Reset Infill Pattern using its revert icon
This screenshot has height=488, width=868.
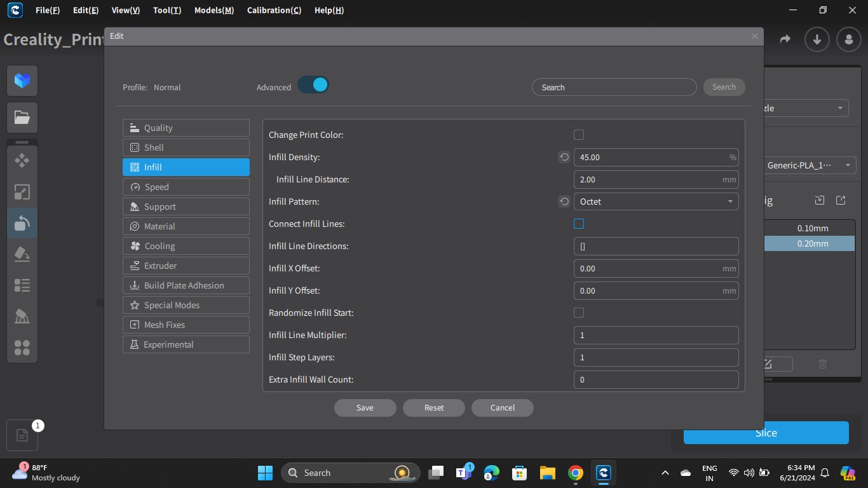point(564,201)
